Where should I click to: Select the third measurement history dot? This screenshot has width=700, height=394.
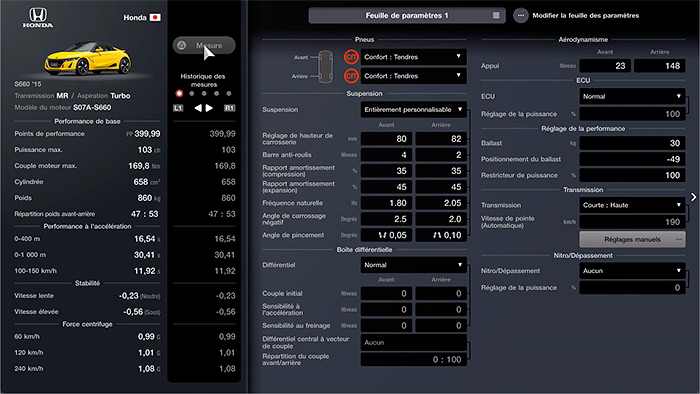click(x=204, y=94)
